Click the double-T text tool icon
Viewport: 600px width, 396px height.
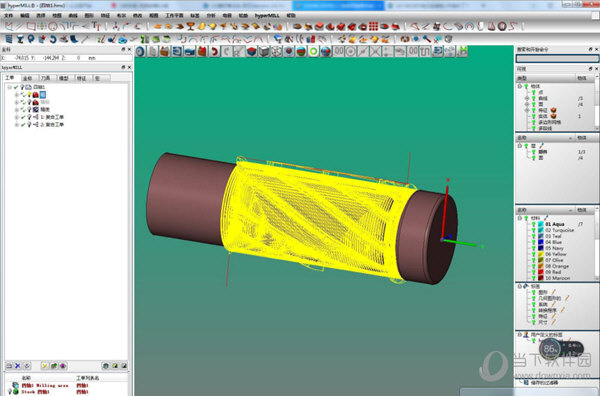pyautogui.click(x=96, y=26)
